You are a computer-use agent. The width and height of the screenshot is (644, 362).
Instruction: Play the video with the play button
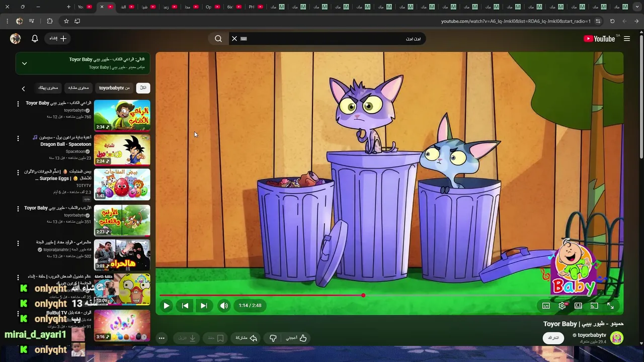point(167,306)
